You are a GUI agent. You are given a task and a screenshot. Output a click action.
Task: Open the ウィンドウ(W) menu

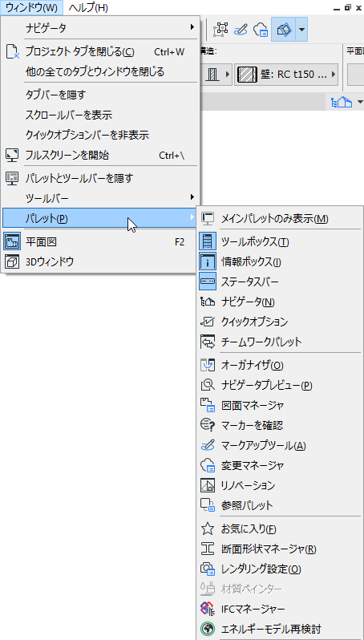pyautogui.click(x=32, y=7)
